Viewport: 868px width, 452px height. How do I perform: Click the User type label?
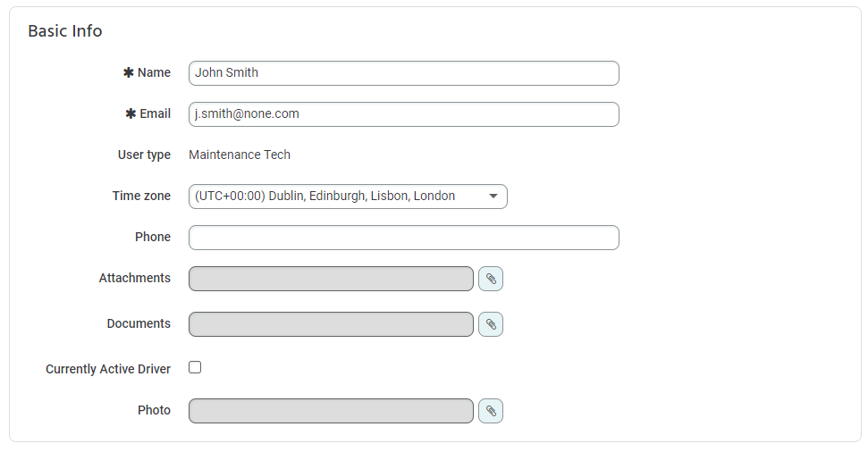pos(144,155)
